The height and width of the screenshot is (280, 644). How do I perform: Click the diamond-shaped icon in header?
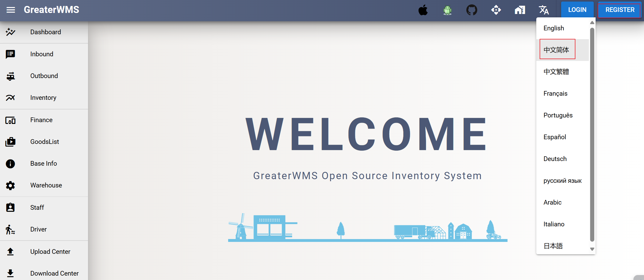[496, 10]
